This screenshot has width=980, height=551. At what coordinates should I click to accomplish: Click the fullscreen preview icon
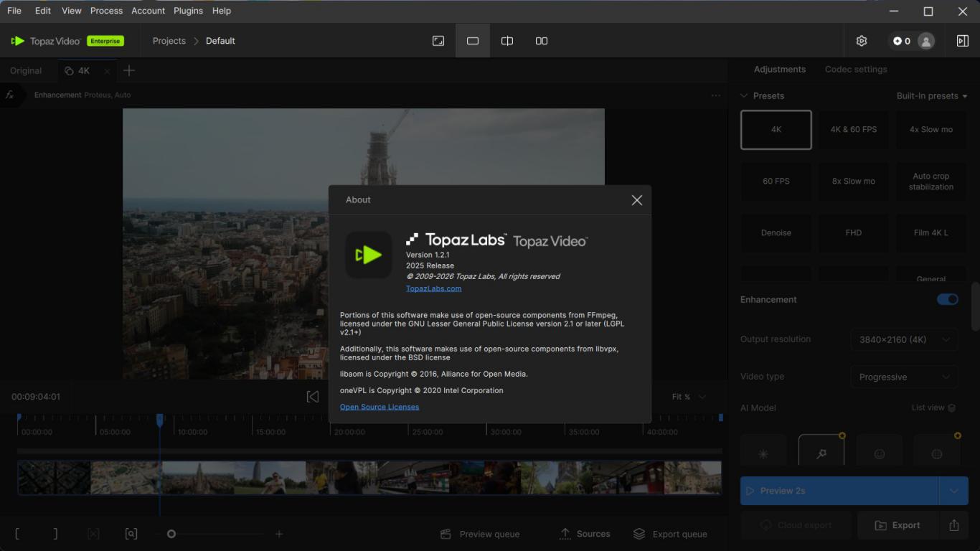438,41
